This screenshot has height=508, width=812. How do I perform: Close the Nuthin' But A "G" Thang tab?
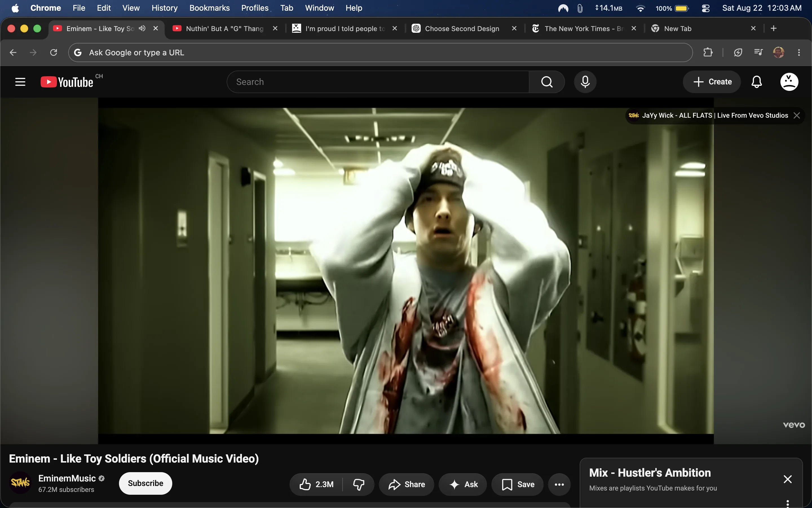coord(275,29)
